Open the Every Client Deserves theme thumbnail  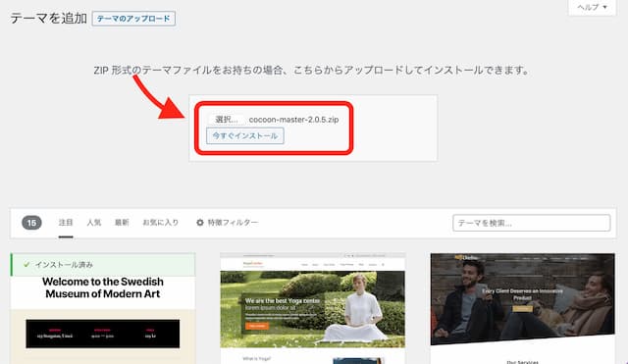pos(523,308)
